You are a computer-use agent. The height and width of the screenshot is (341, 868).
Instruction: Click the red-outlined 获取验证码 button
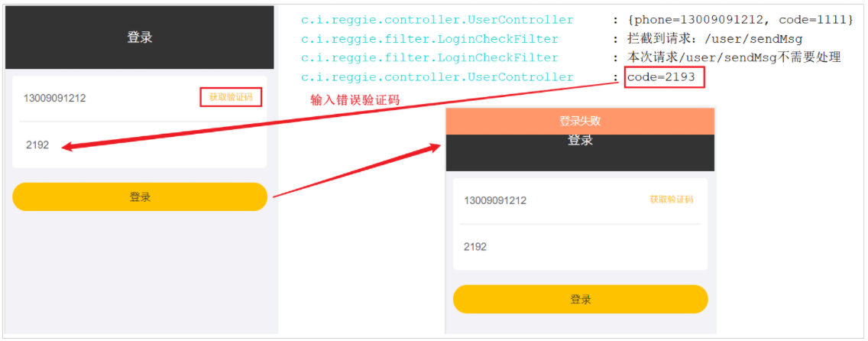point(230,97)
